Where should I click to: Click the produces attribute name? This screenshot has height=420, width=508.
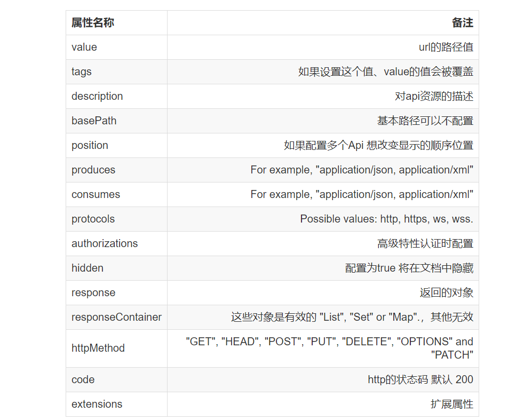[x=93, y=170]
